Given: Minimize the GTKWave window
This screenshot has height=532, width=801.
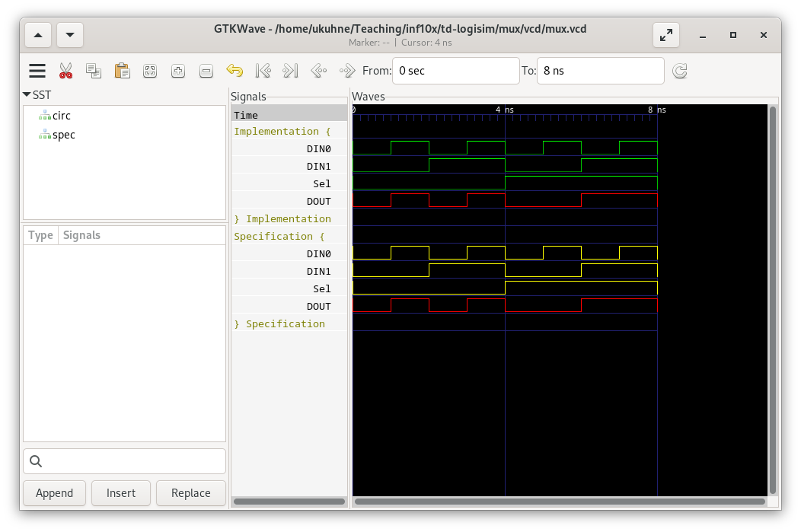Looking at the screenshot, I should [703, 35].
